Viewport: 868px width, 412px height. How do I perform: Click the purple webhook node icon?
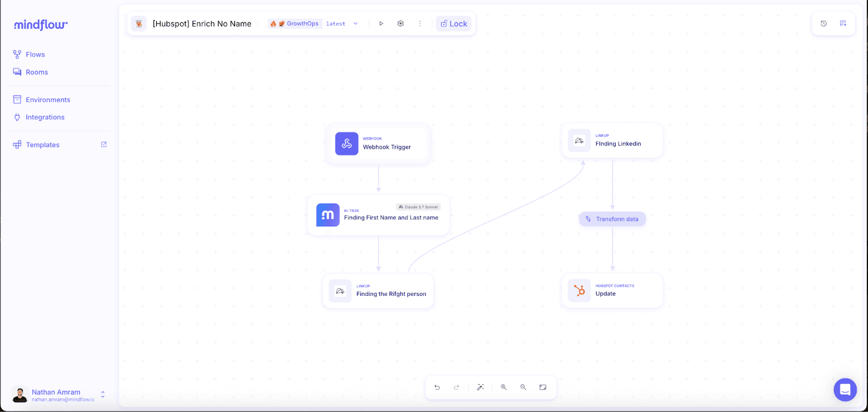tap(347, 144)
